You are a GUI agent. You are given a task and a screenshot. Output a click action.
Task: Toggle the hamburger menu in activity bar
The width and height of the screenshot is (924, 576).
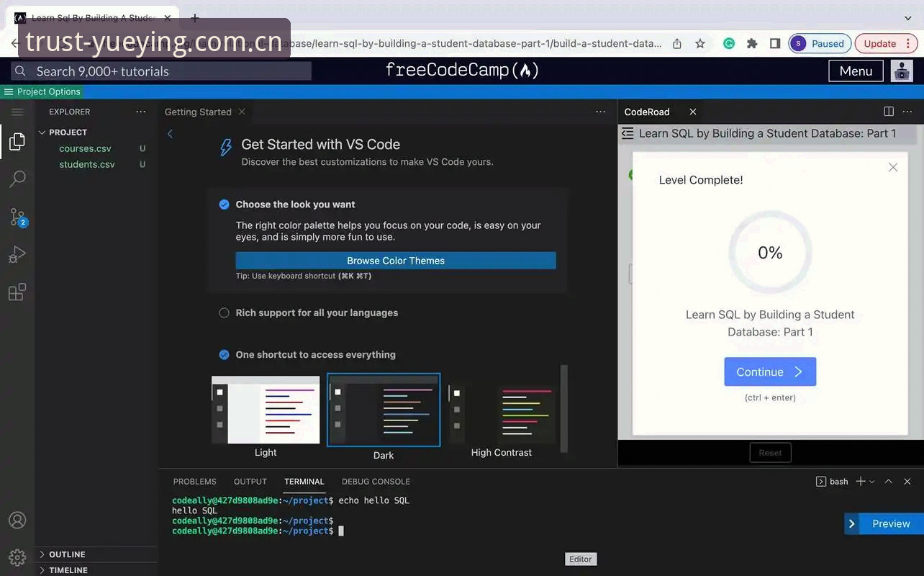coord(17,112)
